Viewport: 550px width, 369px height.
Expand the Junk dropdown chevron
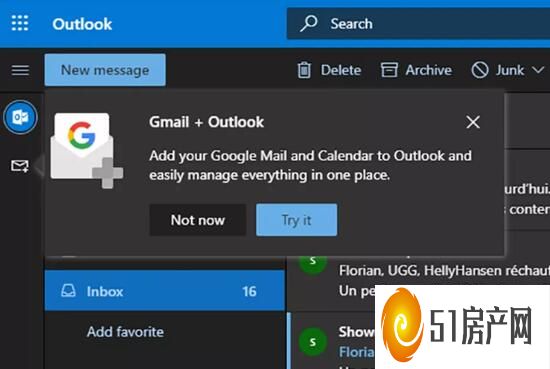pyautogui.click(x=538, y=70)
